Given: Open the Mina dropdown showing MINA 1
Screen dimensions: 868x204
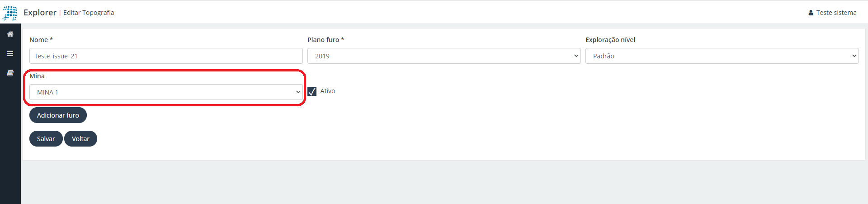Looking at the screenshot, I should 166,92.
